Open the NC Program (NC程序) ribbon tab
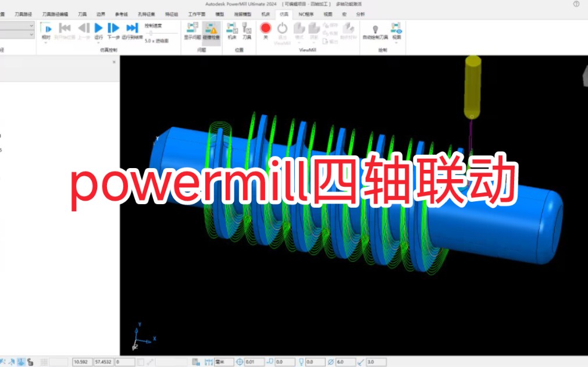 coord(306,14)
